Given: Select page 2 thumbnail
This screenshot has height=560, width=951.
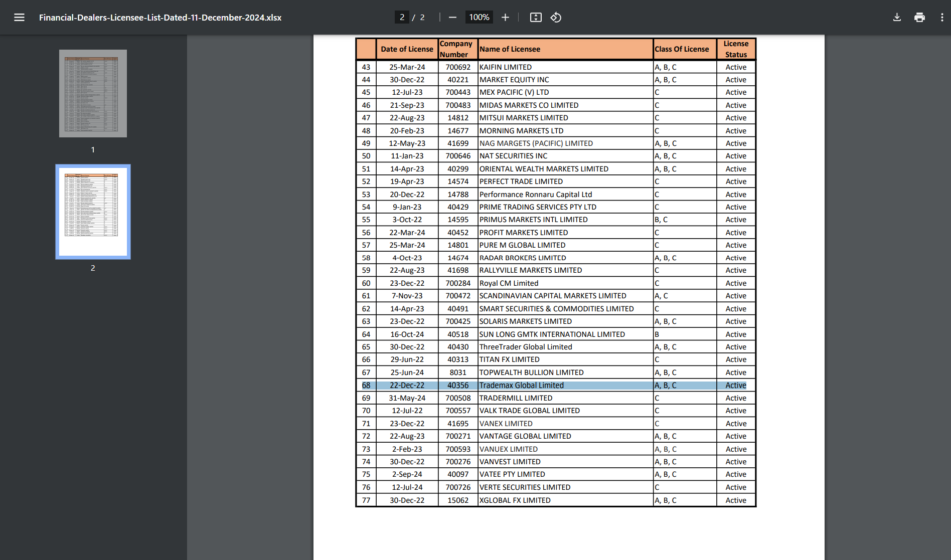Looking at the screenshot, I should 93,212.
